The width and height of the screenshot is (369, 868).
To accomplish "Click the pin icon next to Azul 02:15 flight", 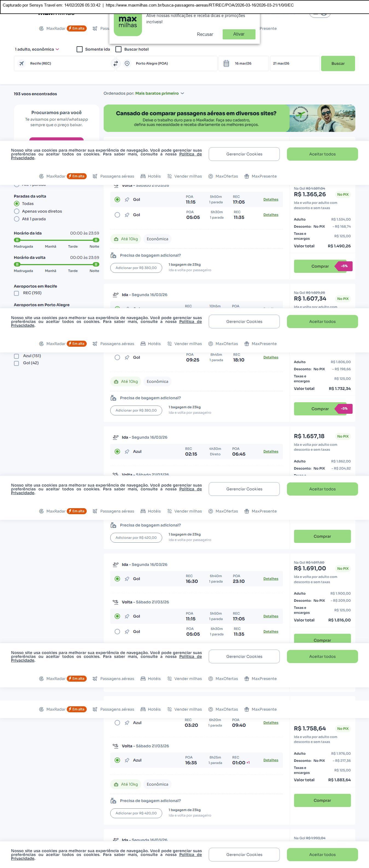I will (127, 452).
